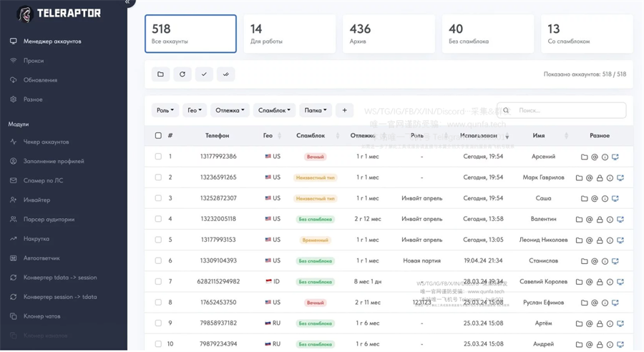The width and height of the screenshot is (644, 352).
Task: Check the box for row 5 (13177993153)
Action: click(x=158, y=240)
